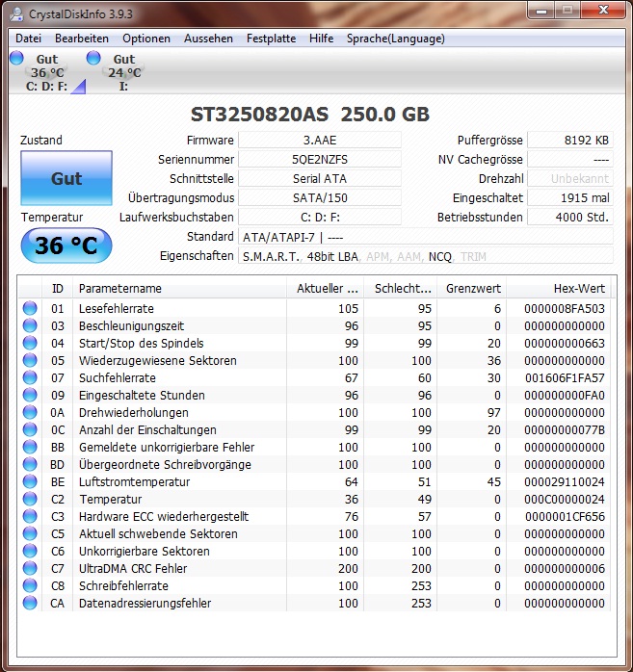Select the first disk's blue status orb

tap(16, 58)
